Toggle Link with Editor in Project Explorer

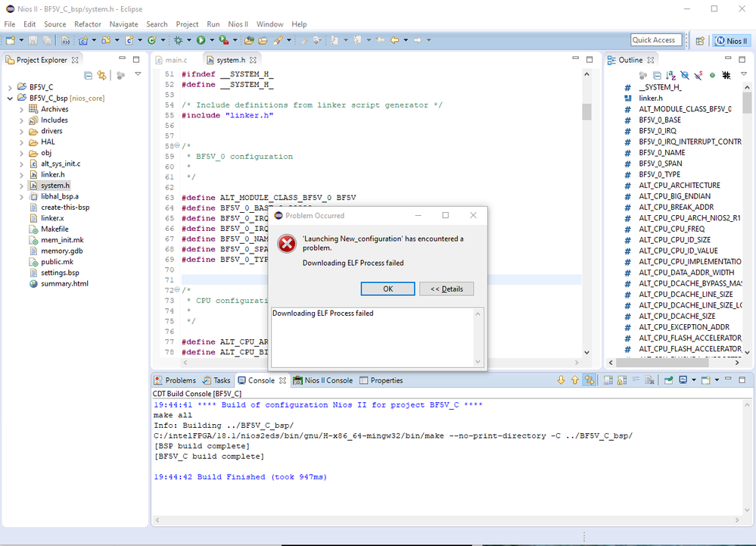[101, 75]
